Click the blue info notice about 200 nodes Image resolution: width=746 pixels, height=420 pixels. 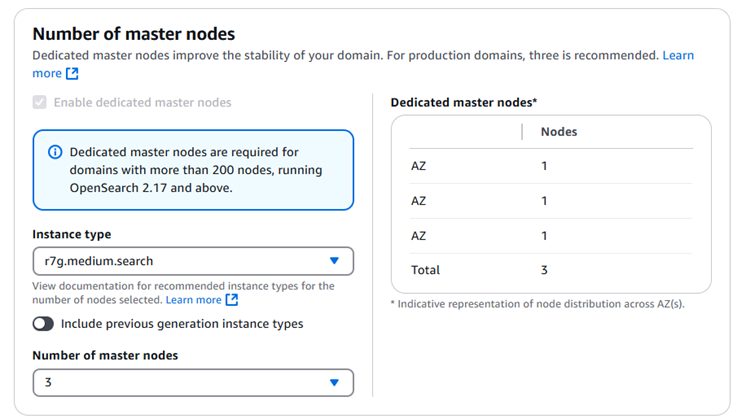point(195,170)
